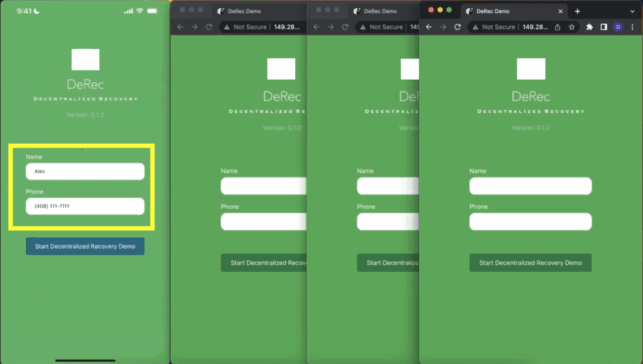Reload the page in the rightmost browser window
The height and width of the screenshot is (364, 643).
point(457,27)
